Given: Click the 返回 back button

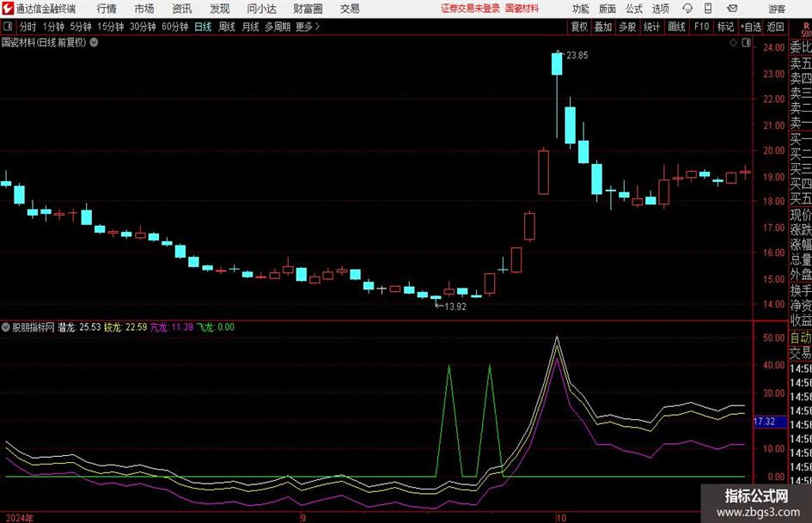Looking at the screenshot, I should 775,27.
